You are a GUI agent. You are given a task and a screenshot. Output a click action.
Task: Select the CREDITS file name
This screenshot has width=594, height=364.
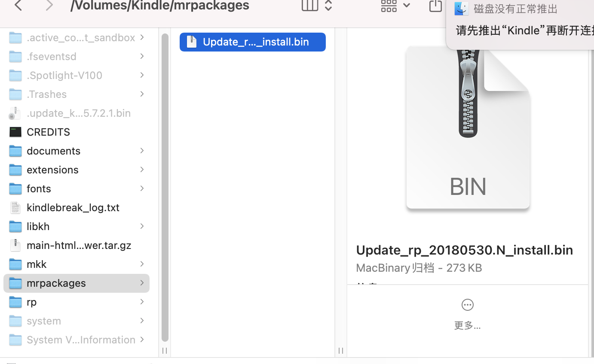click(48, 132)
